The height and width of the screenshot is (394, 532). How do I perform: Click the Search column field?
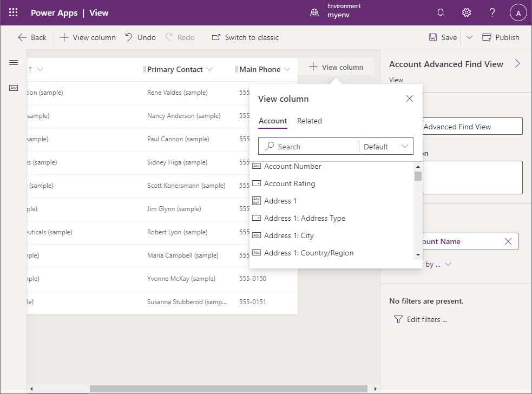308,146
